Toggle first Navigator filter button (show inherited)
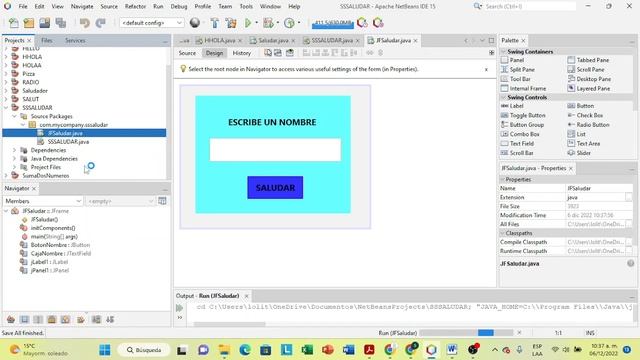Image resolution: width=640 pixels, height=360 pixels. coord(11,319)
